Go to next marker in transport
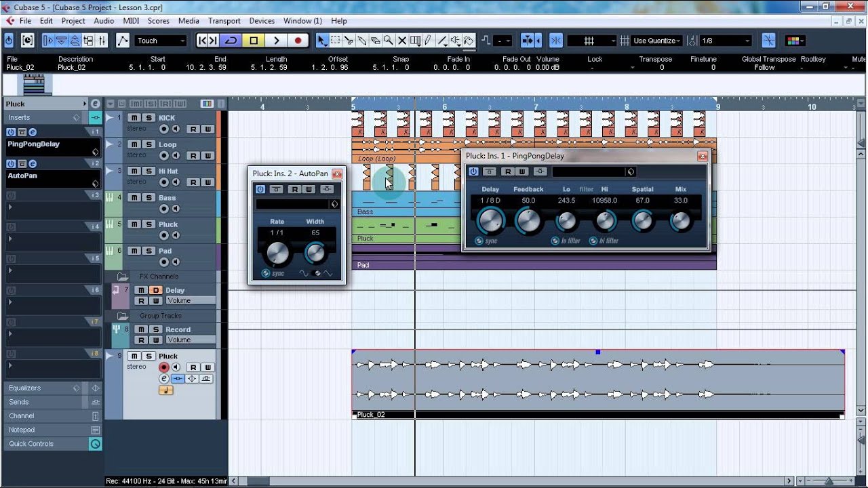 tap(213, 41)
